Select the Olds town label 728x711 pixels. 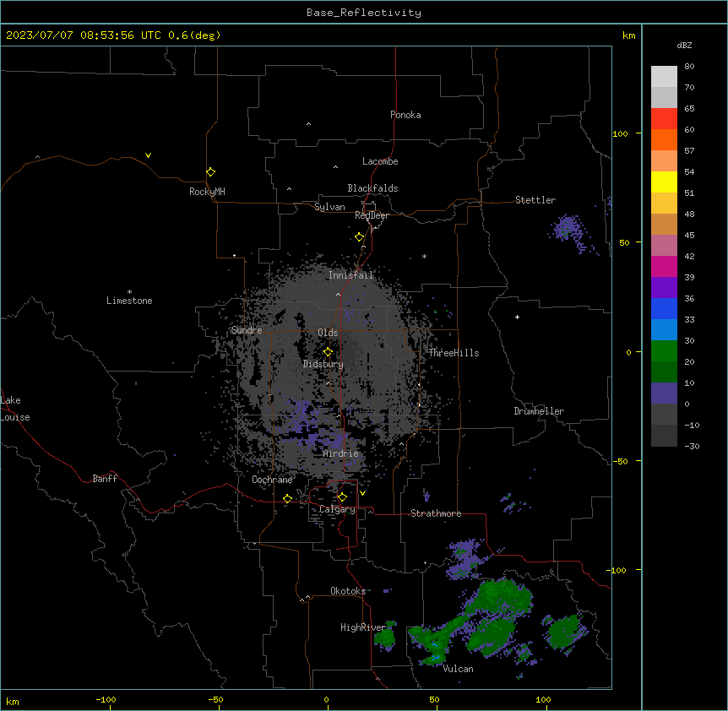(328, 333)
